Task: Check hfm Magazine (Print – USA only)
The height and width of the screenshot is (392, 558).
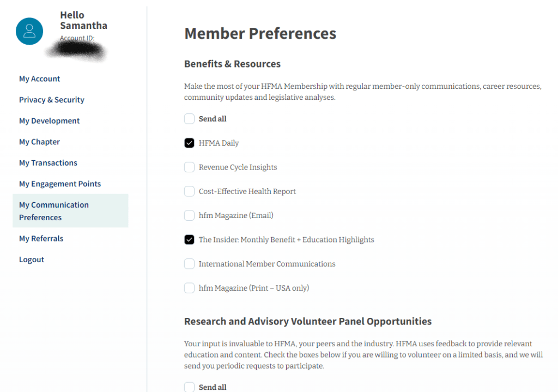Action: 189,288
